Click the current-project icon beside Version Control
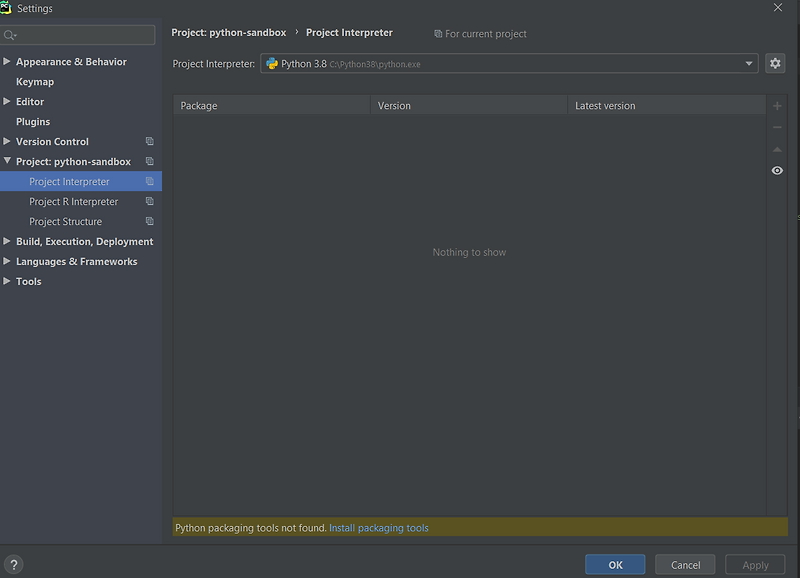 pyautogui.click(x=150, y=141)
